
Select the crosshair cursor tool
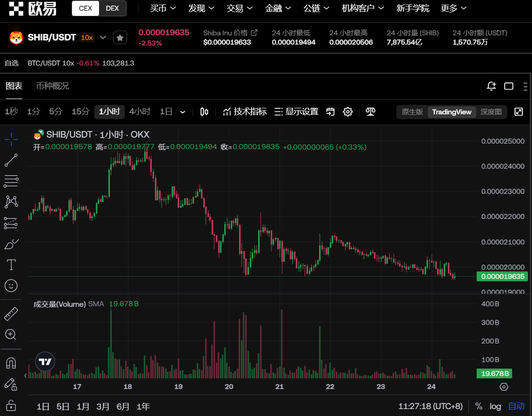click(x=11, y=139)
